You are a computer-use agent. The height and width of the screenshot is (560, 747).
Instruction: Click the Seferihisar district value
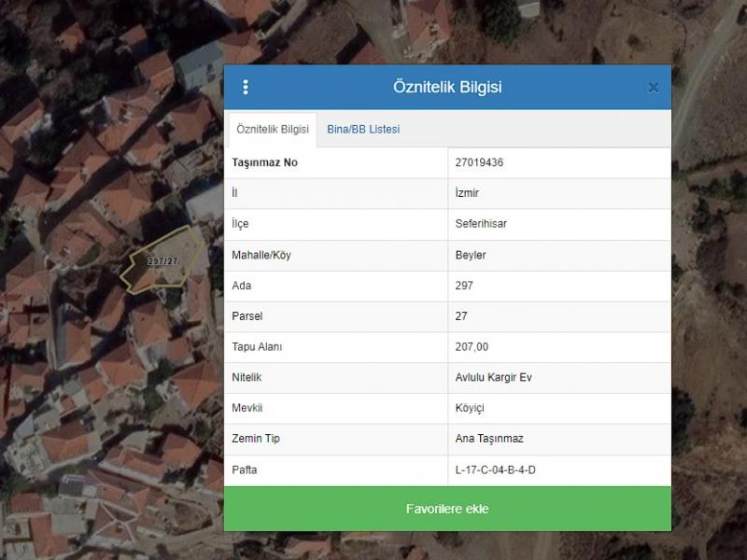click(481, 224)
